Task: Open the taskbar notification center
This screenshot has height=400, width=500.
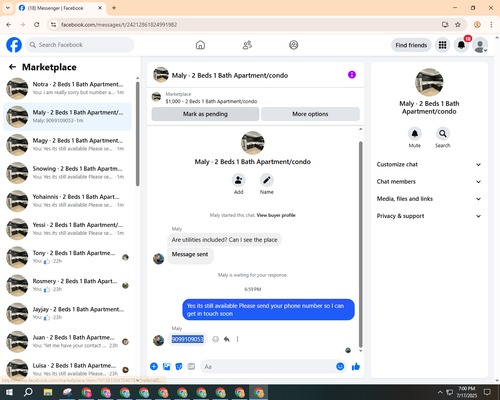Action: tap(487, 392)
